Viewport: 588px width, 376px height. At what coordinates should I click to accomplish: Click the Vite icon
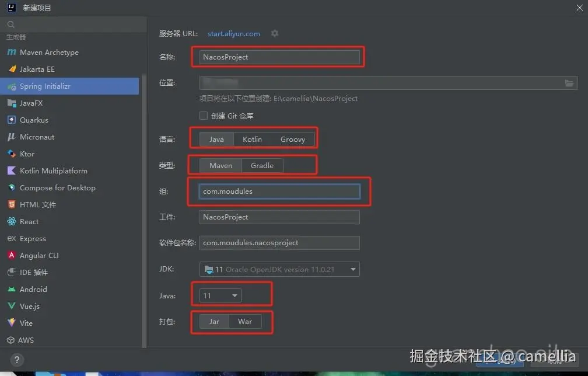click(12, 323)
